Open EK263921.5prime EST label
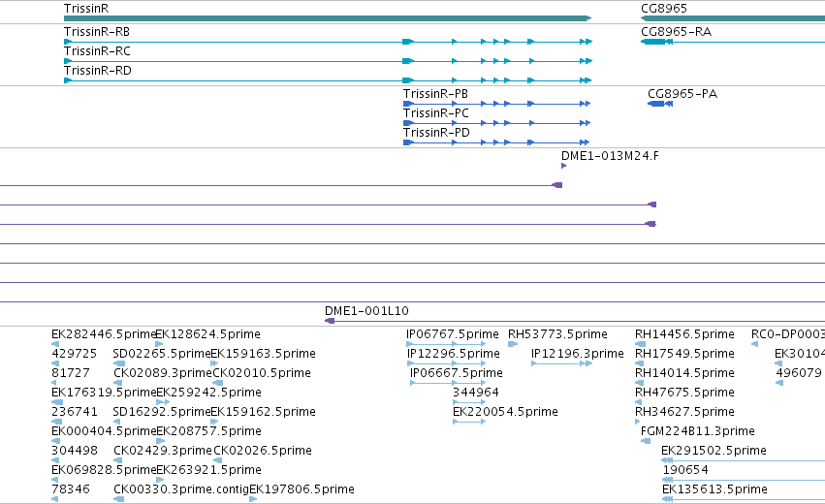 click(208, 470)
